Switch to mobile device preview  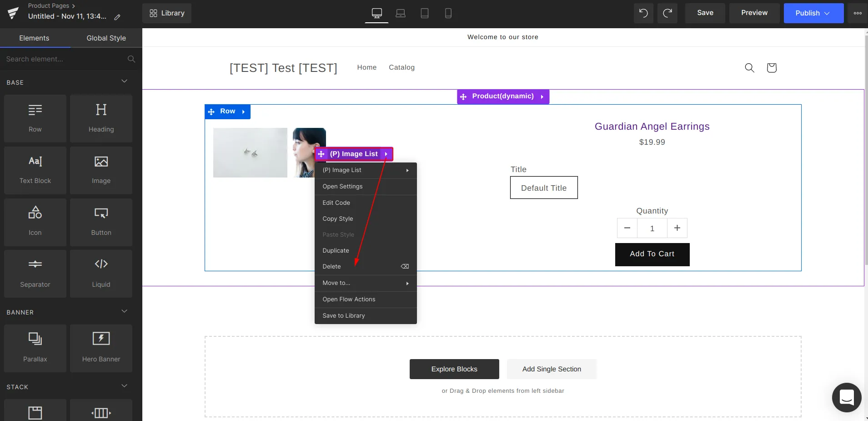[448, 13]
